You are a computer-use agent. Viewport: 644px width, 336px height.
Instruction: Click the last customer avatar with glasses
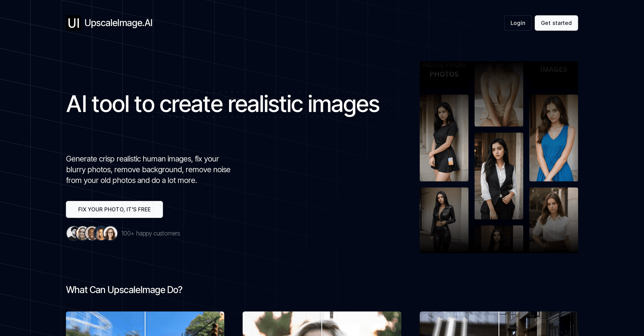(111, 233)
